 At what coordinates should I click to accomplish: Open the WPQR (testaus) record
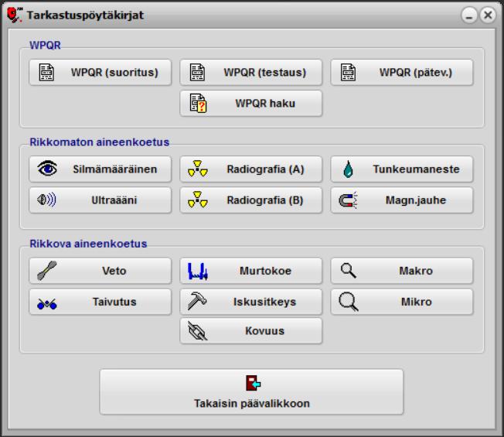[x=250, y=73]
